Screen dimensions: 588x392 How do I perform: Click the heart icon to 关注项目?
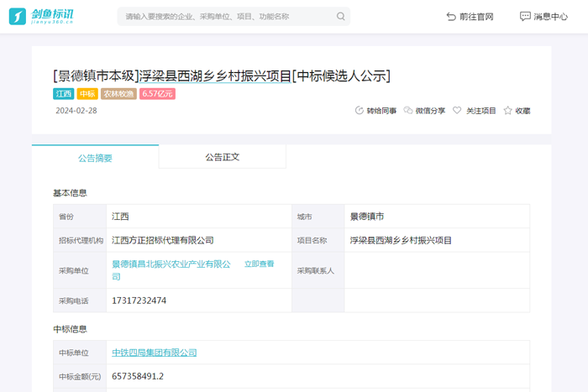pos(457,111)
